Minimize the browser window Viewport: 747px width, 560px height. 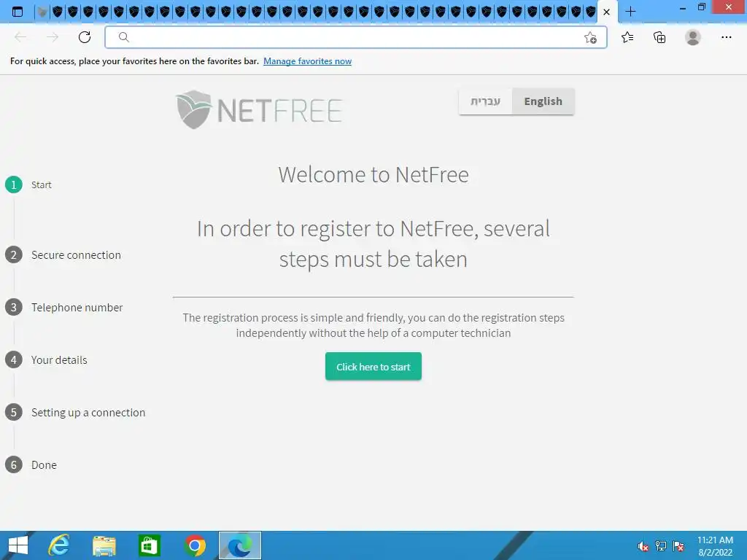click(682, 7)
